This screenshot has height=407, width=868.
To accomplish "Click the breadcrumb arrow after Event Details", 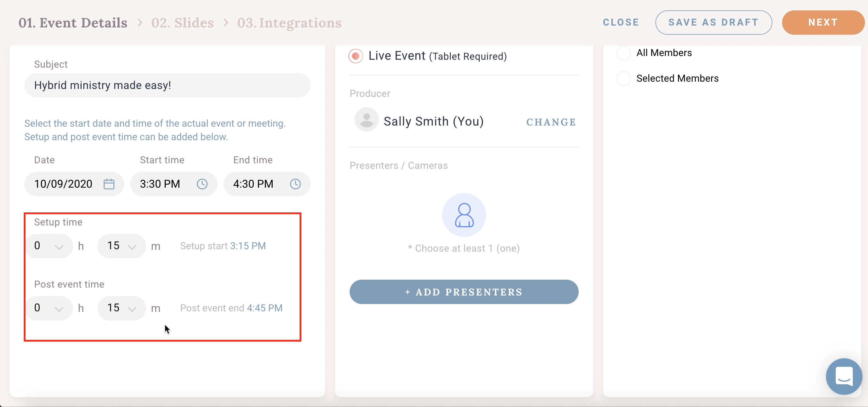I will click(x=140, y=23).
